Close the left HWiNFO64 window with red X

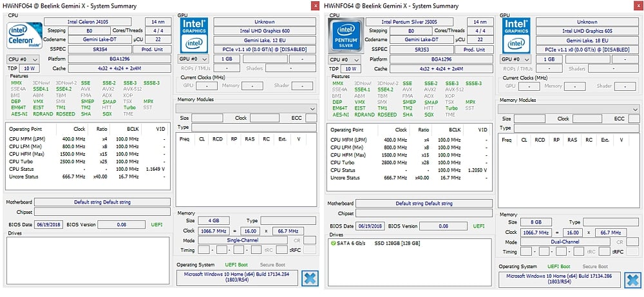pyautogui.click(x=315, y=5)
